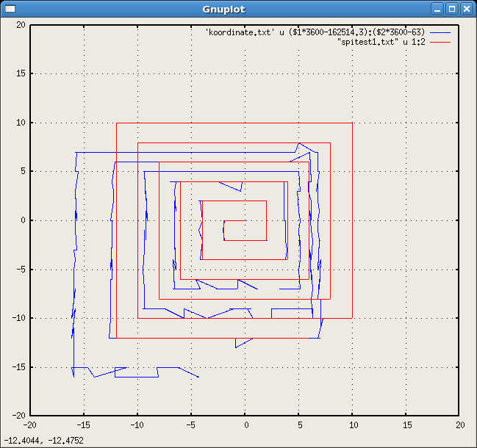Click the "spitest1.txt" u 1:2 legend entry
This screenshot has height=448, width=477.
tap(381, 42)
